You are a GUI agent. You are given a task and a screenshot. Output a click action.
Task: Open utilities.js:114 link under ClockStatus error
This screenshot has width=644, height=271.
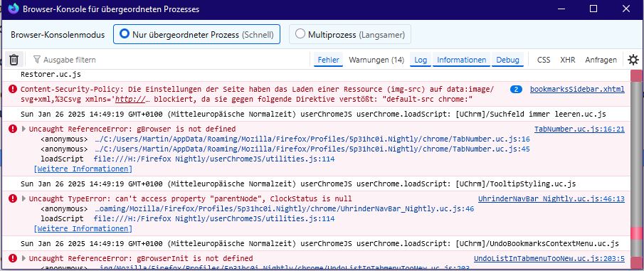(214, 219)
